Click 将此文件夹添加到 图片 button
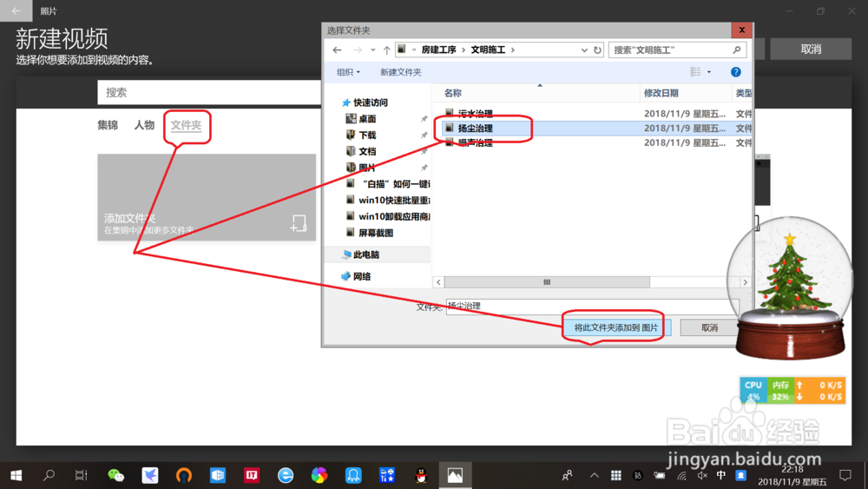Viewport: 868px width, 489px height. point(616,327)
